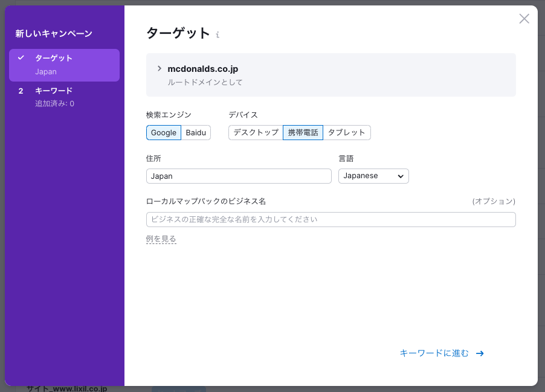Click the (オプション) label

point(494,202)
